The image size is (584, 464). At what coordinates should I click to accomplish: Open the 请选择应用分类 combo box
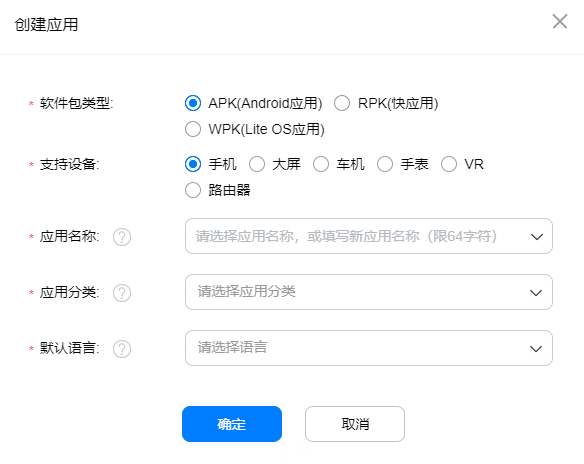(x=369, y=292)
